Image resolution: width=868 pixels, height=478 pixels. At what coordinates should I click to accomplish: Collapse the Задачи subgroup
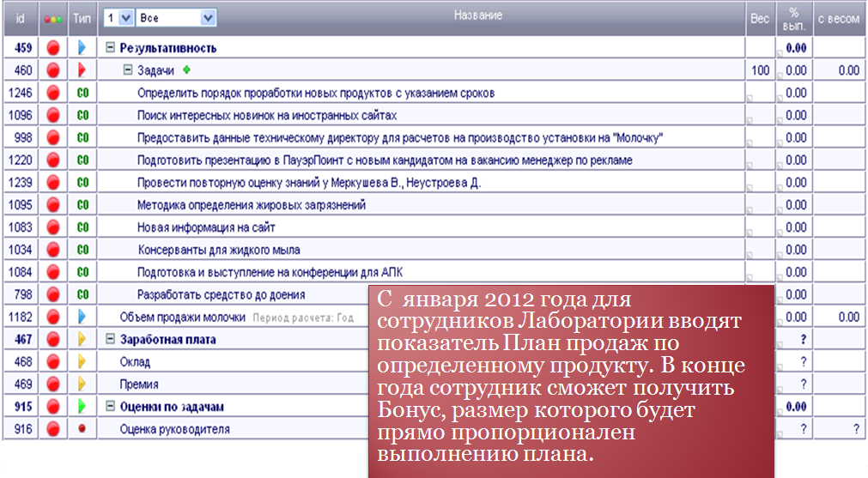click(x=128, y=70)
